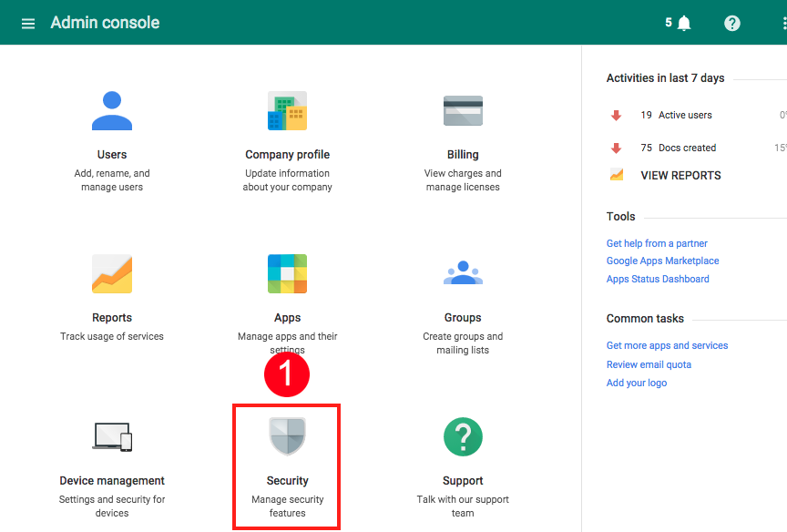
Task: Click the Admin console title
Action: click(x=105, y=23)
